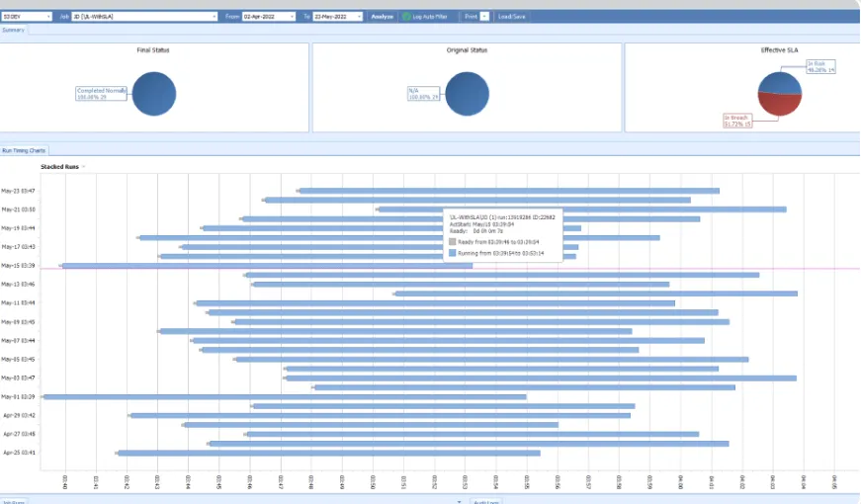Open the Job selection dropdown
This screenshot has width=861, height=504.
coord(215,17)
